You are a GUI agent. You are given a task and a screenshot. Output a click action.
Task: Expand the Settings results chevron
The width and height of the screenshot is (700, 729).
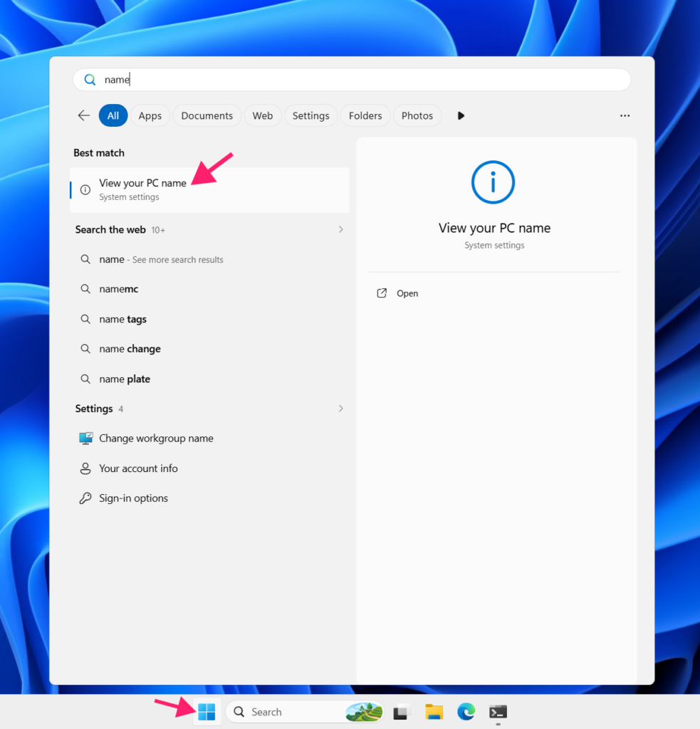(340, 408)
